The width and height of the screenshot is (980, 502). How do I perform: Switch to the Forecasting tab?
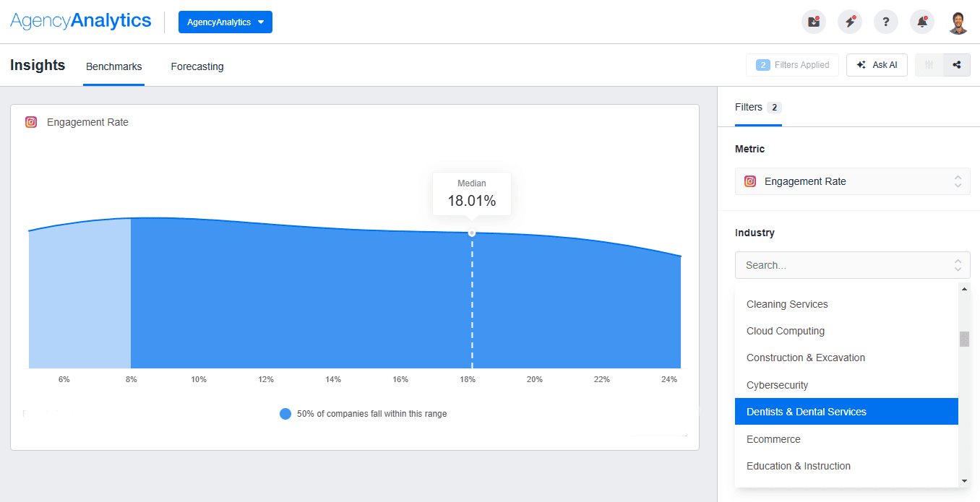197,66
